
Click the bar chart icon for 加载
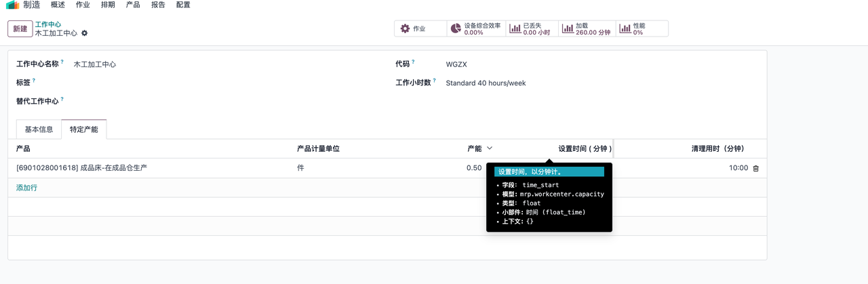(x=568, y=28)
